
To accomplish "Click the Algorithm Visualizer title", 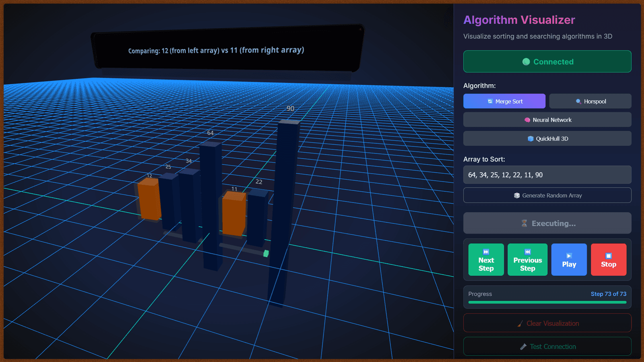I will 519,20.
